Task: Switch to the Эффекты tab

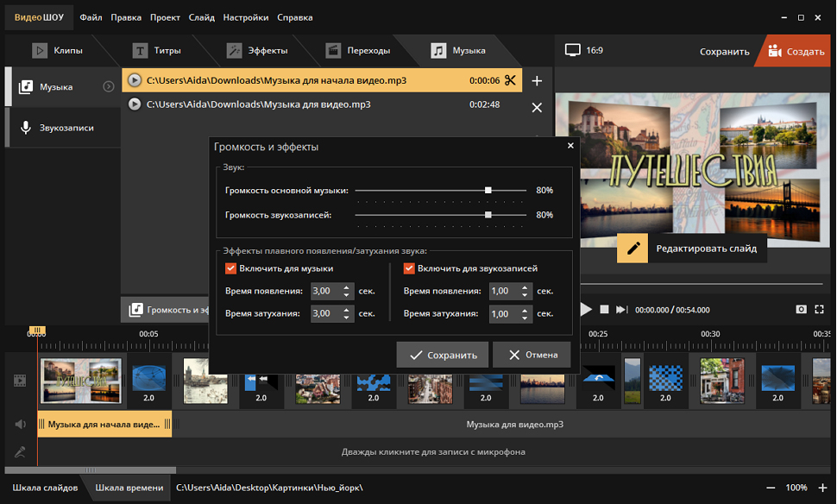Action: pyautogui.click(x=257, y=50)
